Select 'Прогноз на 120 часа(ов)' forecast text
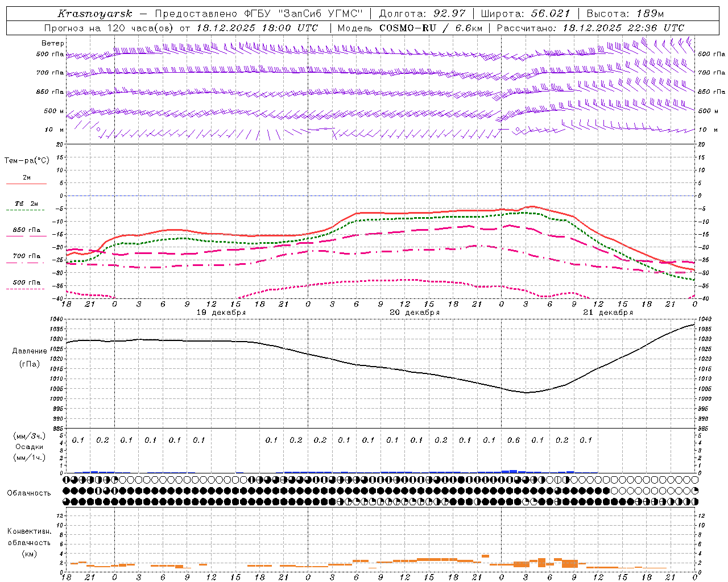Screen dimensions: 728x582 click(x=109, y=28)
